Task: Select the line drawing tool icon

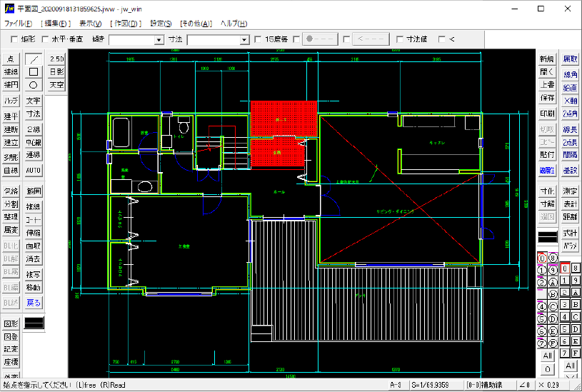Action: click(x=34, y=59)
